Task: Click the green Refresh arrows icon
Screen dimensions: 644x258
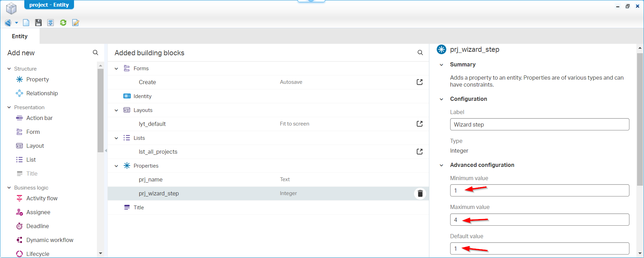Action: point(63,23)
